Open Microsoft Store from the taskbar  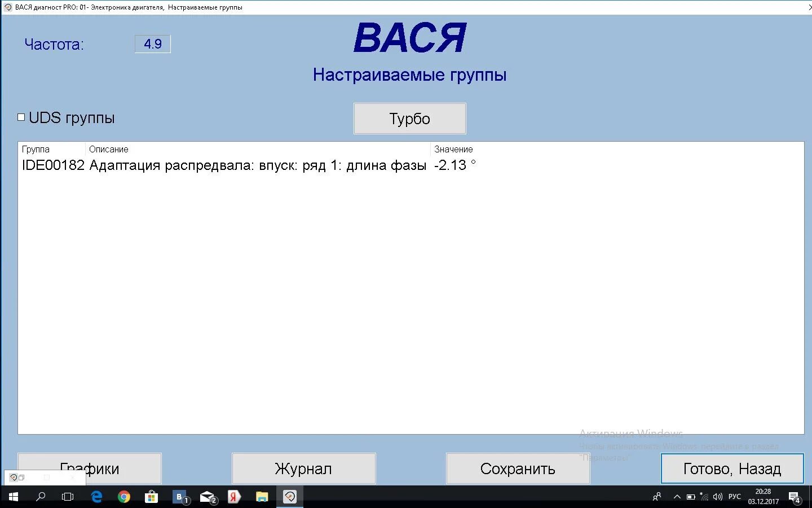coord(151,497)
